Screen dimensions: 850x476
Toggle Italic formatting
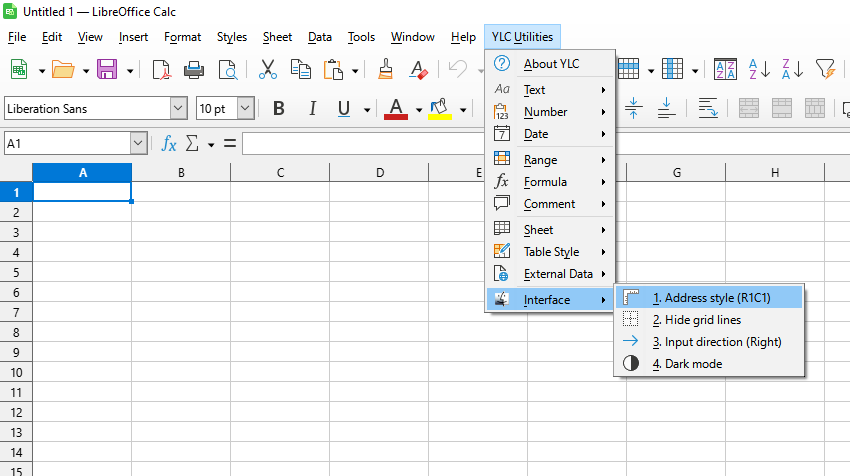pos(312,108)
